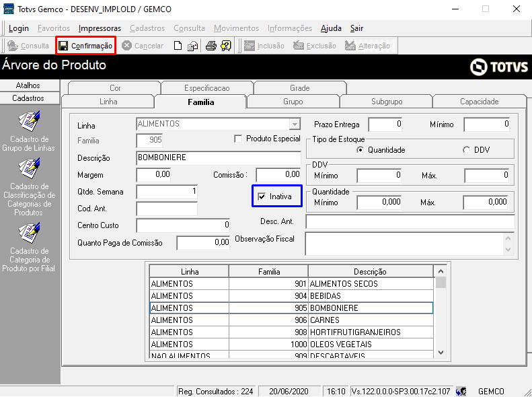Open the Cadastros menu
The width and height of the screenshot is (532, 397).
coord(147,28)
